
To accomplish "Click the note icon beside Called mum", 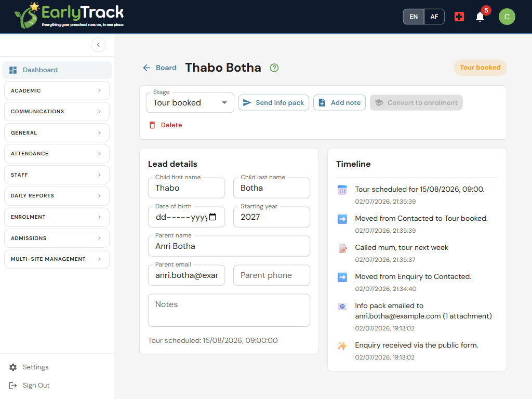I will [x=342, y=248].
